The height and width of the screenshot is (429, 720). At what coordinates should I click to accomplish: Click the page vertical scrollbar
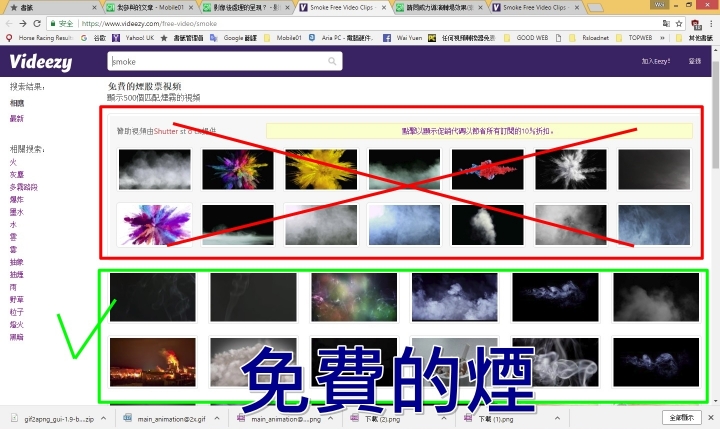coord(715,115)
